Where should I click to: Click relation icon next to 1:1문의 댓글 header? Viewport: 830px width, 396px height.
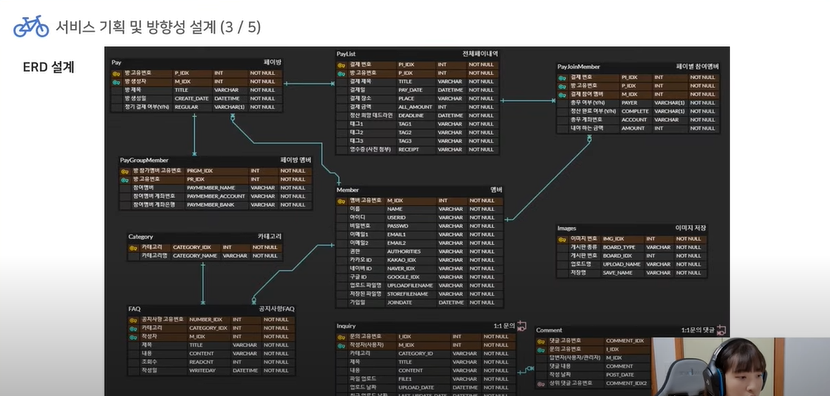[720, 330]
